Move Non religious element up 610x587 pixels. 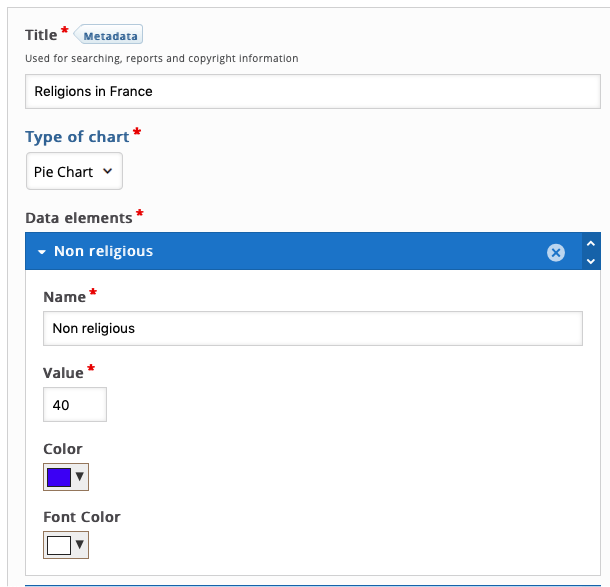(x=591, y=244)
